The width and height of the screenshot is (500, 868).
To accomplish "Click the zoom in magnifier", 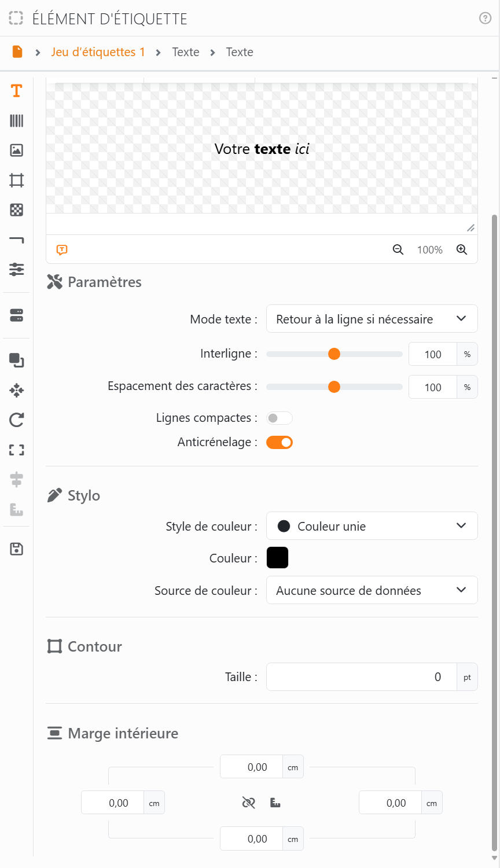I will 462,250.
